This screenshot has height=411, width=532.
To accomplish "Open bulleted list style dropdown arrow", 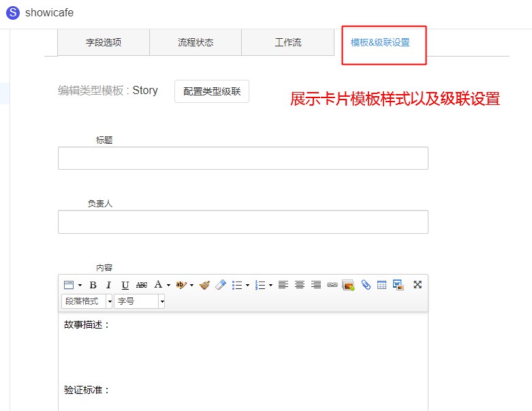I will (247, 285).
